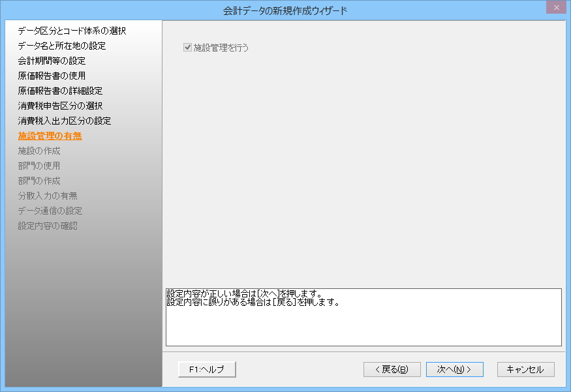Close the wizard window with X
Viewport: 571px width, 392px height.
tap(556, 7)
